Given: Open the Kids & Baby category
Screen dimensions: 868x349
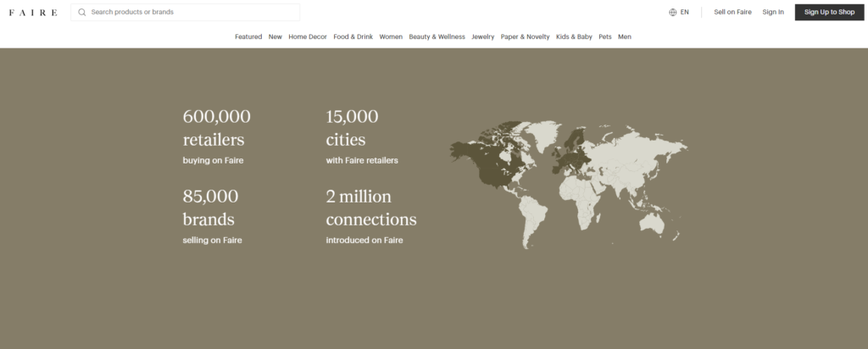Looking at the screenshot, I should pos(574,37).
